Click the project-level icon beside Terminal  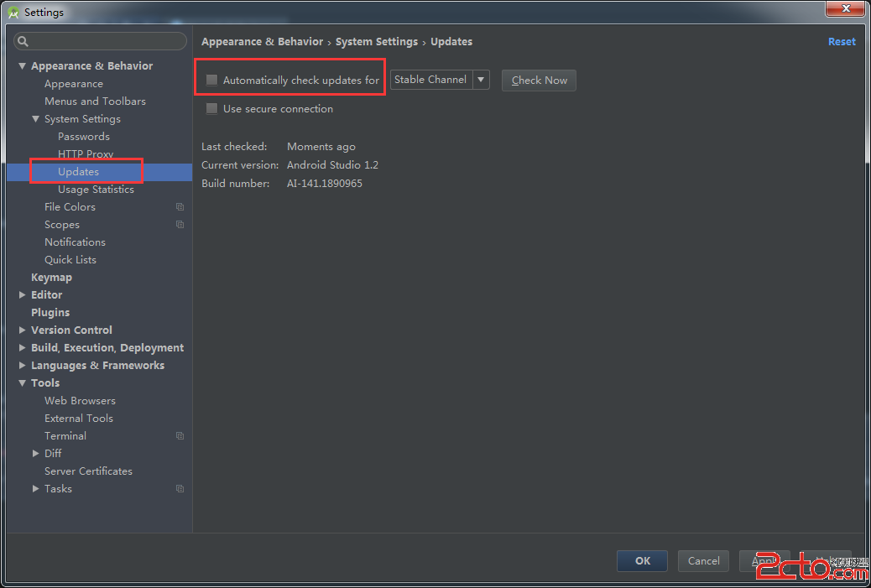[180, 436]
